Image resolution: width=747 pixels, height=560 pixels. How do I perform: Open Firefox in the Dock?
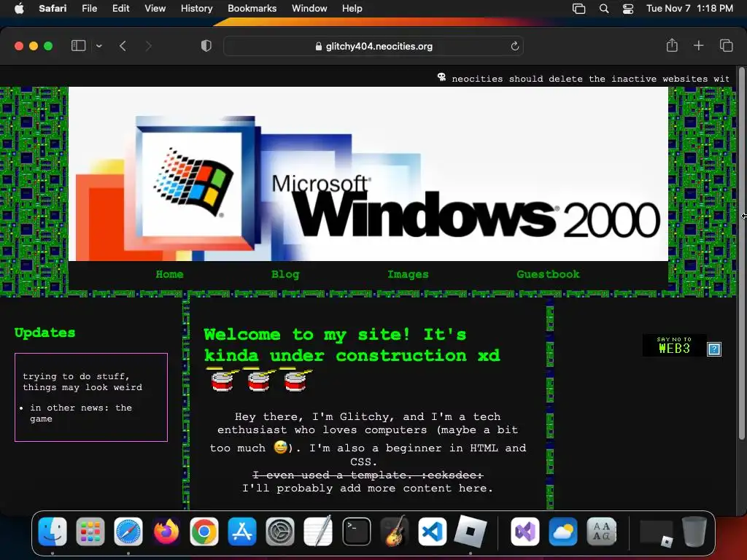166,532
